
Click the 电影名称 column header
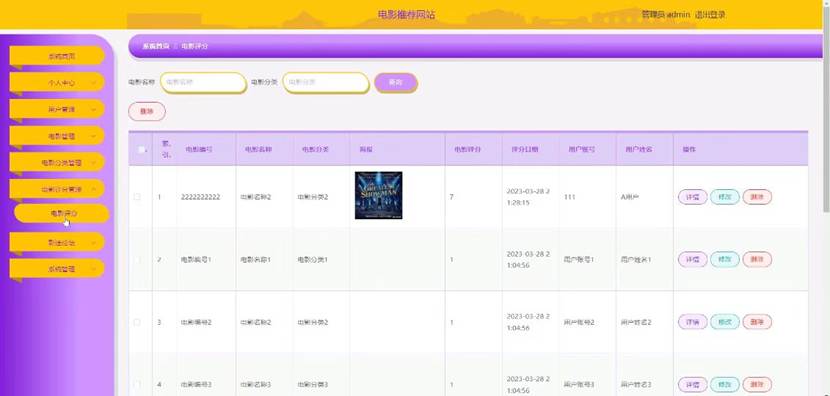click(258, 149)
